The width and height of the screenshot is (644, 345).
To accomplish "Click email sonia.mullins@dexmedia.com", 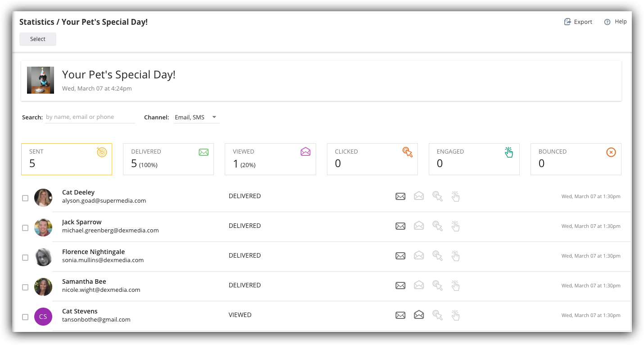I will click(x=103, y=260).
